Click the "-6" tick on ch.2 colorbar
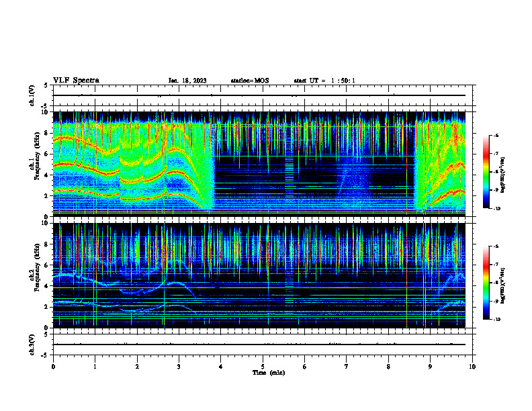The height and width of the screenshot is (411, 532). pyautogui.click(x=496, y=246)
